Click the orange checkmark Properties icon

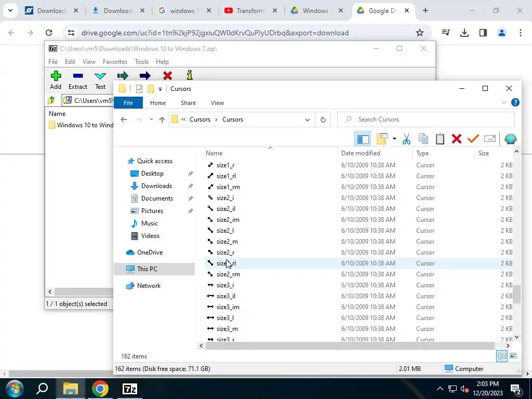(x=473, y=138)
